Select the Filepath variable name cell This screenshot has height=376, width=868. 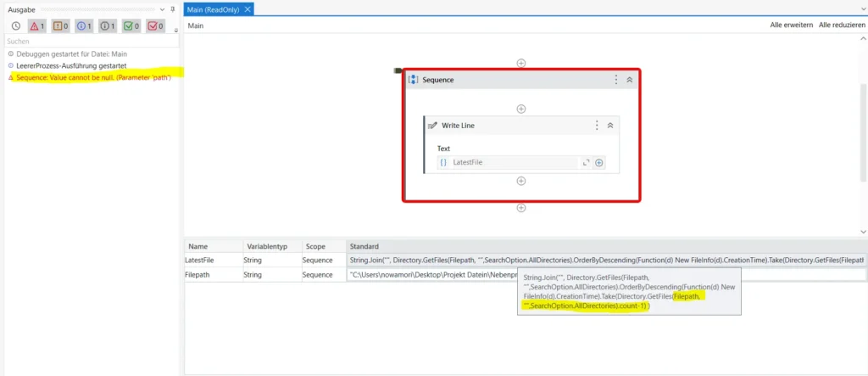pos(214,274)
